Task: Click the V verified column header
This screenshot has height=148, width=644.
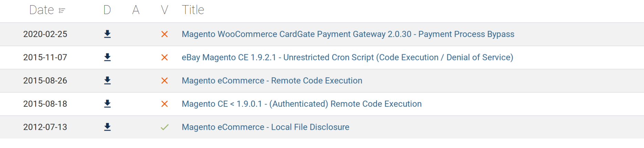Action: [x=164, y=10]
